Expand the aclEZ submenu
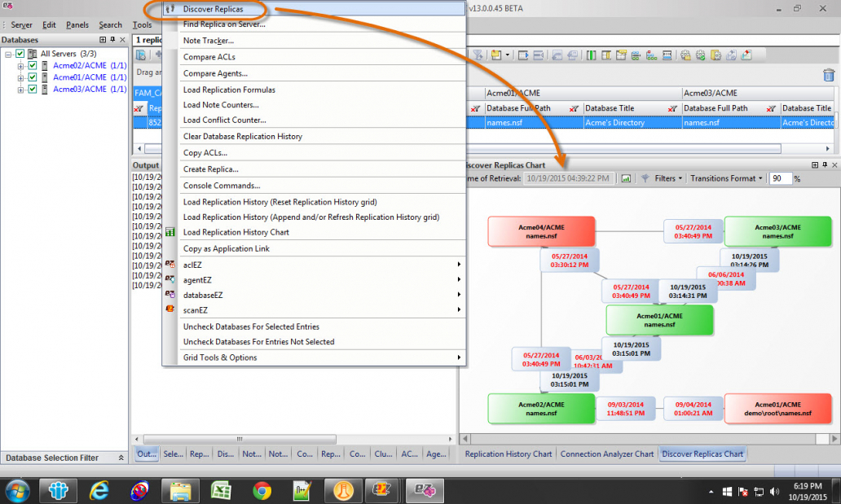Image resolution: width=841 pixels, height=504 pixels. [314, 265]
